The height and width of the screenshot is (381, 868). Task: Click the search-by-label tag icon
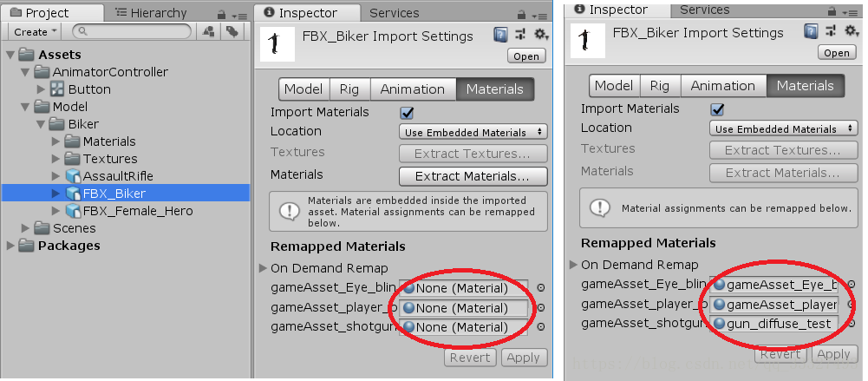click(x=232, y=31)
